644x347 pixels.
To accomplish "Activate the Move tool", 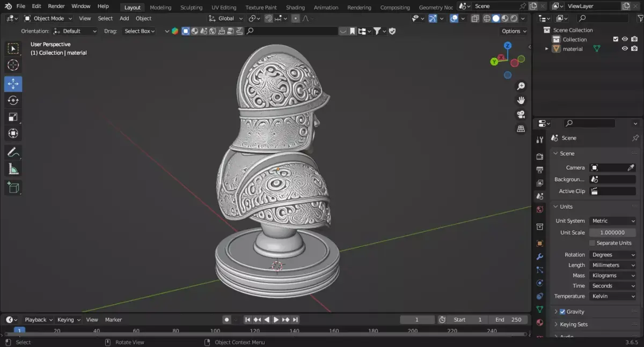I will 13,84.
